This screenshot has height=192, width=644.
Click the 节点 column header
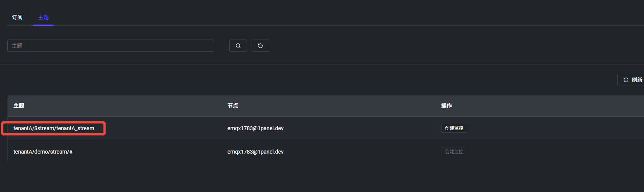233,106
